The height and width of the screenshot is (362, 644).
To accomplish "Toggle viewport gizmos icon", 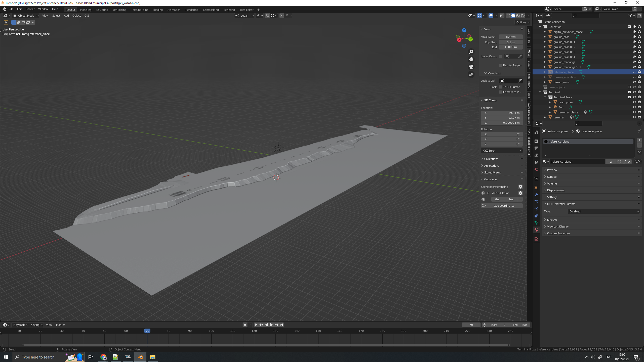I will click(x=479, y=16).
